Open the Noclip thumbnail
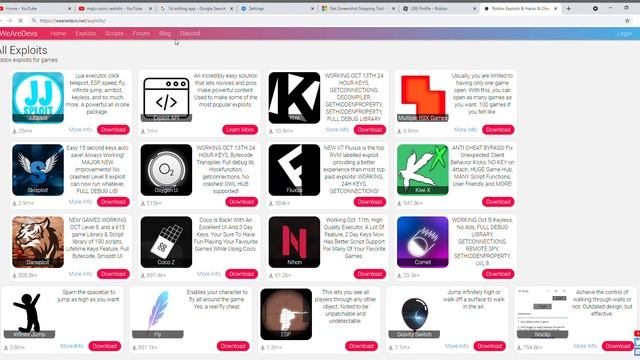Image resolution: width=640 pixels, height=360 pixels. pyautogui.click(x=542, y=314)
